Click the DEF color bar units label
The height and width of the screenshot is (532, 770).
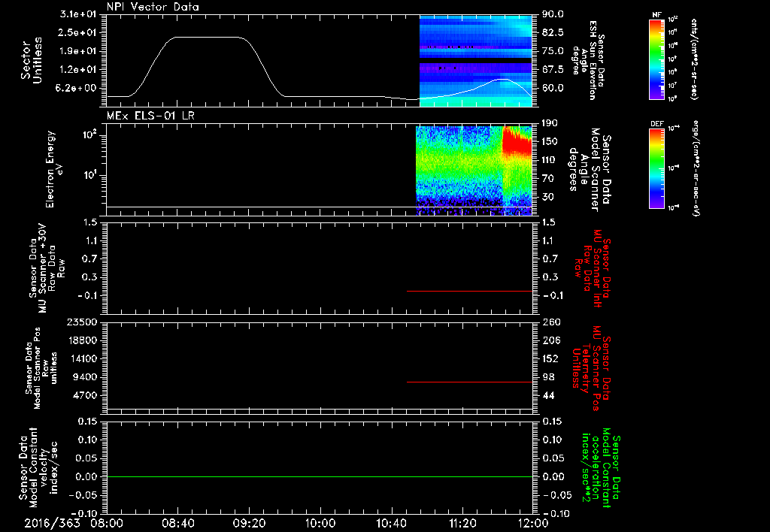point(696,168)
